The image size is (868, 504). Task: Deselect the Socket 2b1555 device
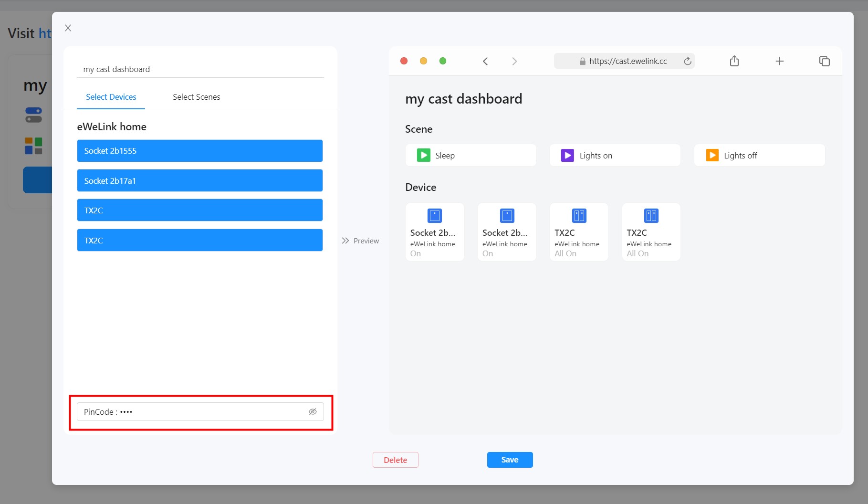199,151
